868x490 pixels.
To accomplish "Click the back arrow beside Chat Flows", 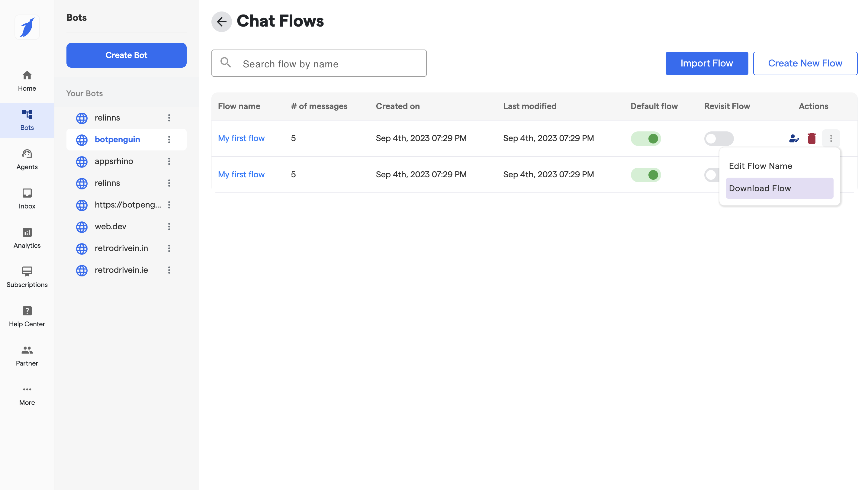I will 221,21.
